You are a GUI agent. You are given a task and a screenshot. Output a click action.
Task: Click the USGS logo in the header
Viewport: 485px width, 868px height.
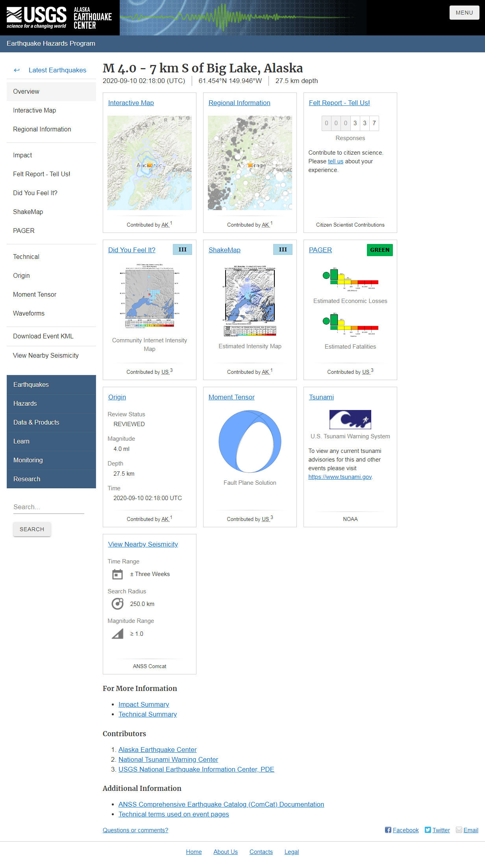click(x=36, y=18)
